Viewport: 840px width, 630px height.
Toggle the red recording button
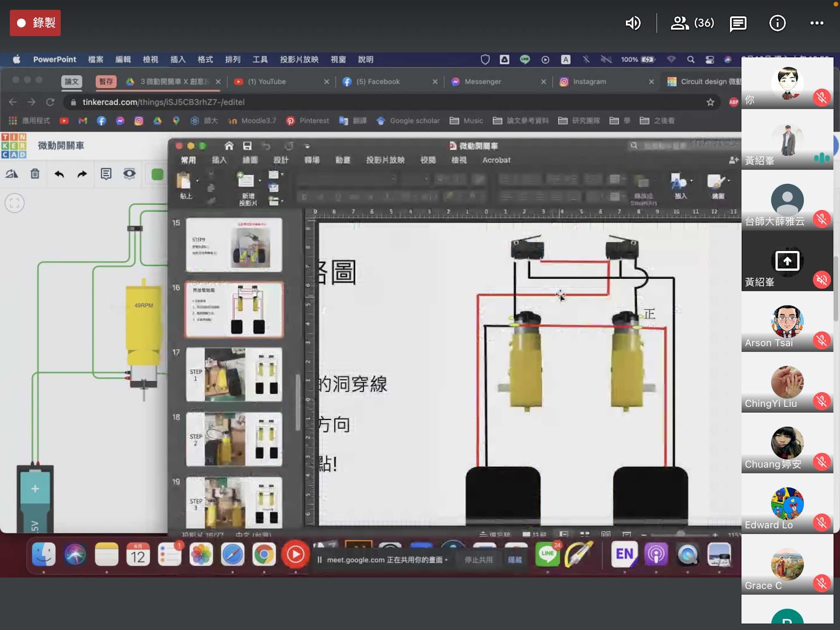pos(35,23)
